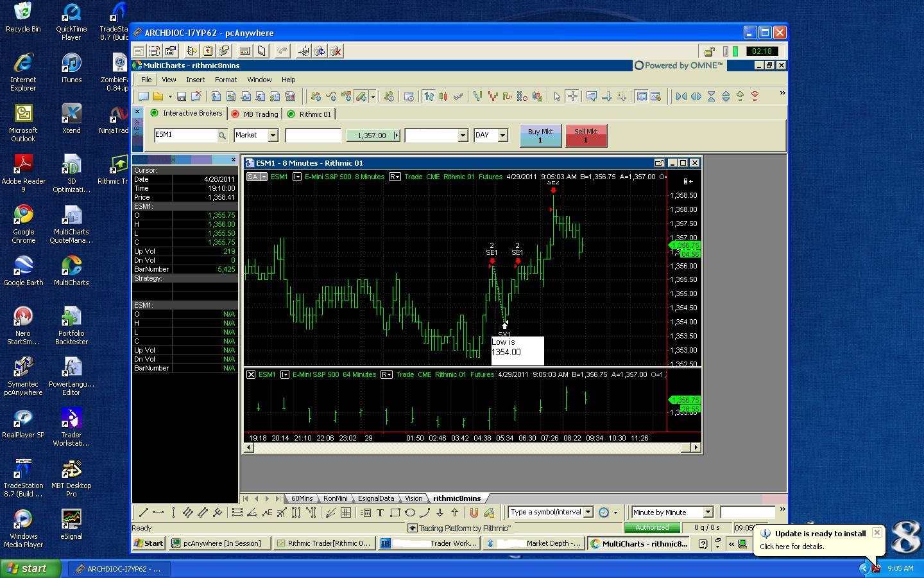The width and height of the screenshot is (924, 578).
Task: Switch chart style to candlestick bars
Action: (x=443, y=96)
